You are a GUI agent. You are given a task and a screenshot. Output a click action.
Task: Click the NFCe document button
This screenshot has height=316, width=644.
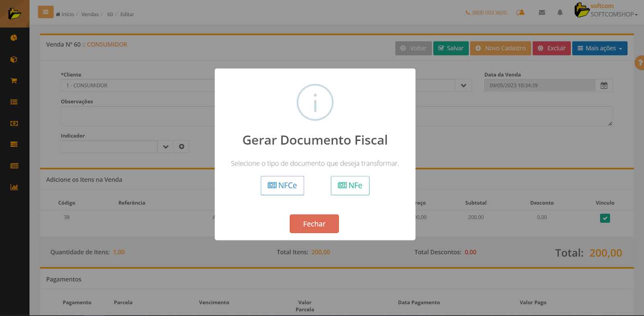[x=282, y=186]
